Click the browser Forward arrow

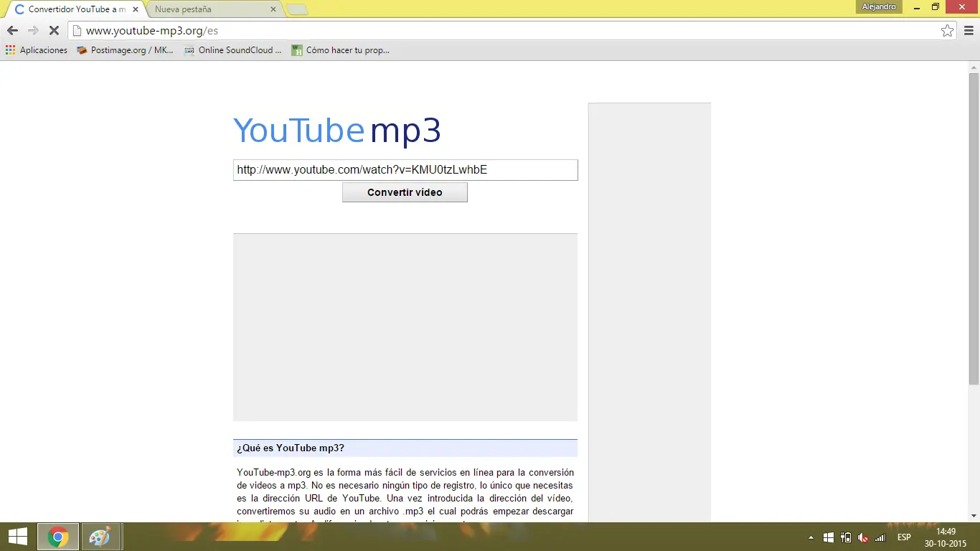pyautogui.click(x=33, y=30)
